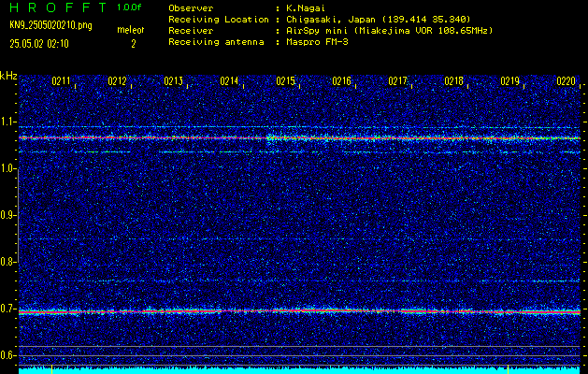Select the AirSpy mini receiver text
The image size is (588, 374).
tap(390, 30)
